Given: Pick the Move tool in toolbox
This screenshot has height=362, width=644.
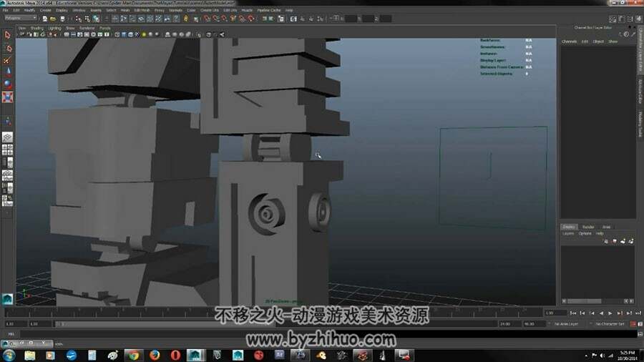Looking at the screenshot, I should [7, 72].
